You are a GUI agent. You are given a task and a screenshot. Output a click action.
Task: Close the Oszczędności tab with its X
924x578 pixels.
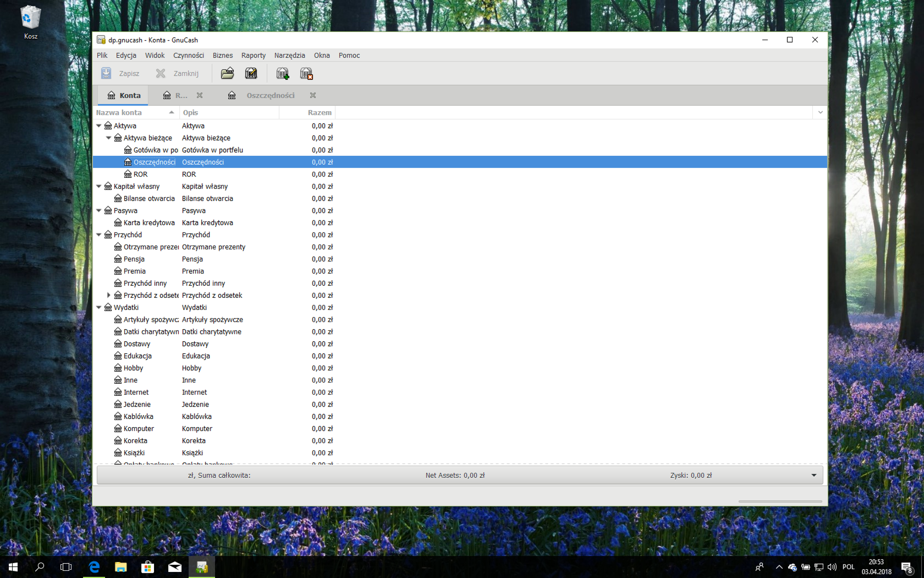[313, 96]
